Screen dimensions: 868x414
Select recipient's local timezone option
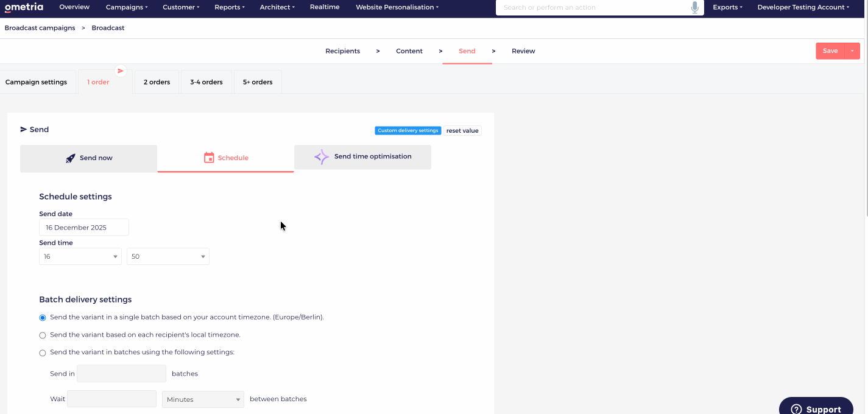[x=43, y=335]
